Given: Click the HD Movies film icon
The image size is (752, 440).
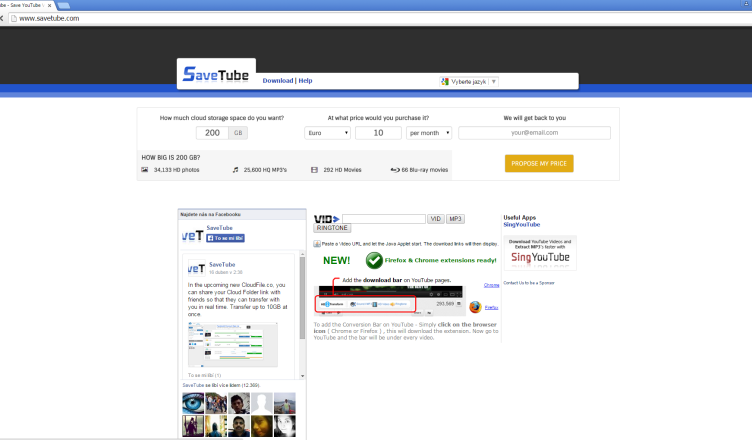Looking at the screenshot, I should click(315, 170).
